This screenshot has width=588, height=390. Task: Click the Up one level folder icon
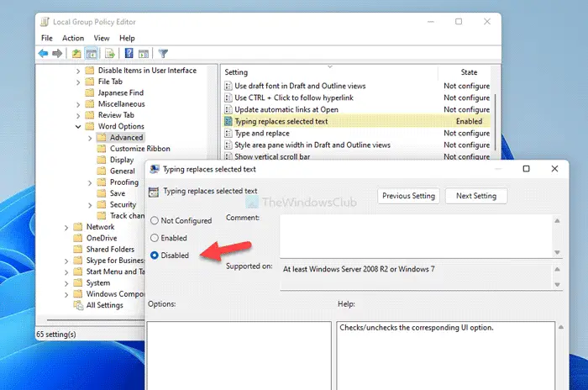click(76, 54)
